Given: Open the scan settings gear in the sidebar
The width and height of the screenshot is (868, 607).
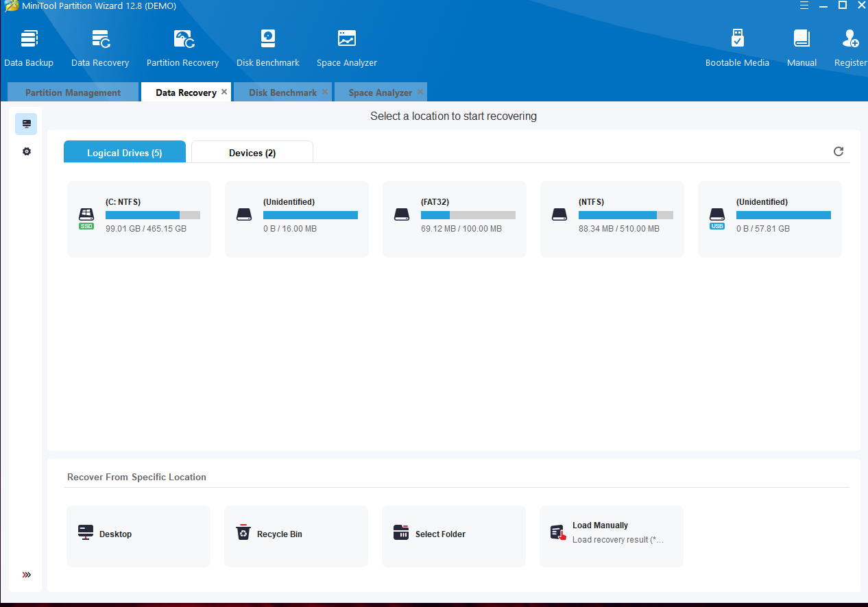Looking at the screenshot, I should (x=27, y=151).
